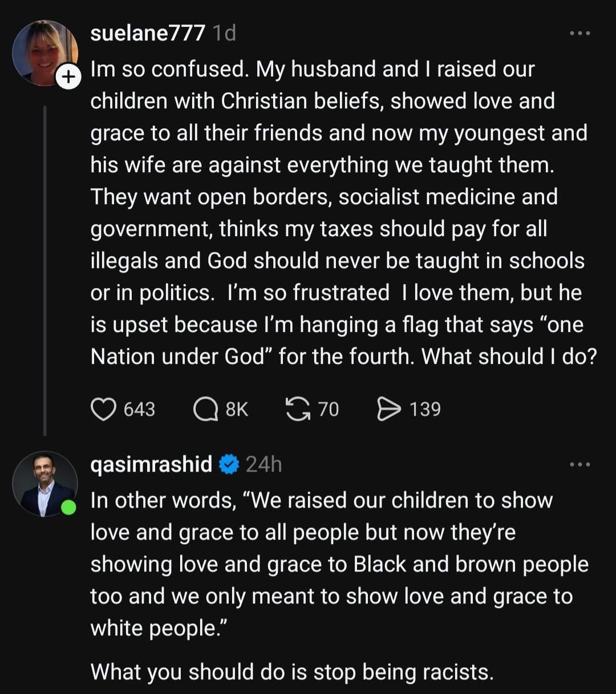Open the three-dot menu on suelane777's post
The image size is (616, 694).
[581, 34]
